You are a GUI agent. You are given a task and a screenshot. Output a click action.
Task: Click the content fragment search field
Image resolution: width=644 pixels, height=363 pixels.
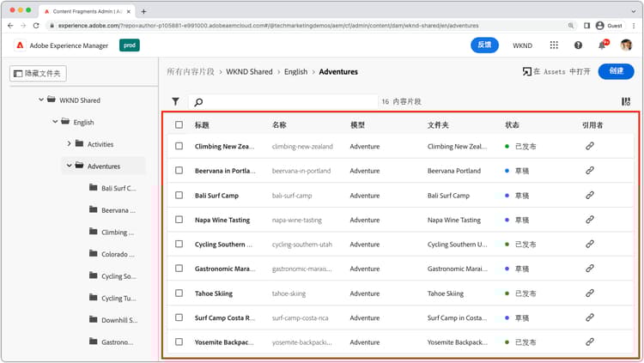click(x=283, y=101)
